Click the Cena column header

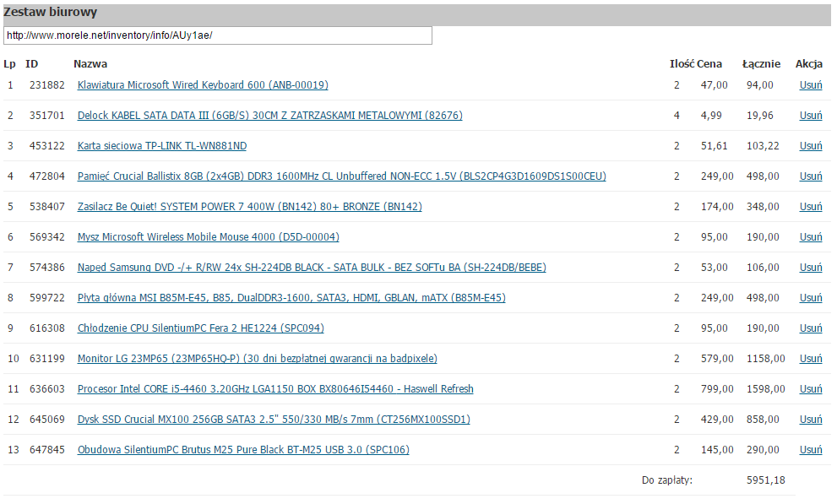[709, 64]
